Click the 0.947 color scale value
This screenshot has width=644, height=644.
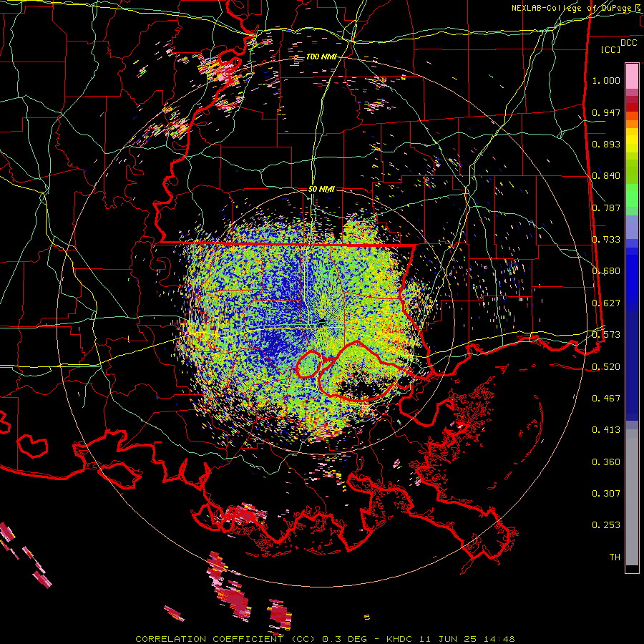click(606, 112)
